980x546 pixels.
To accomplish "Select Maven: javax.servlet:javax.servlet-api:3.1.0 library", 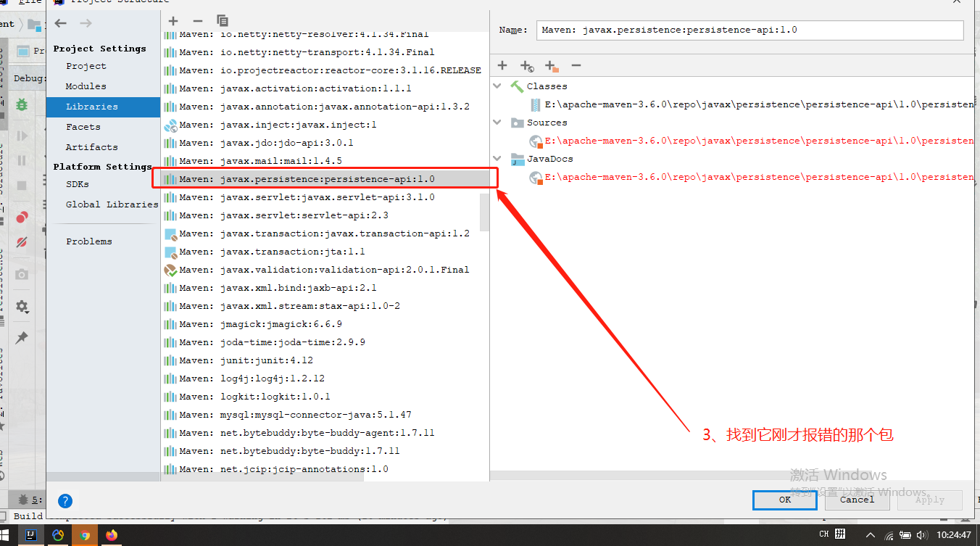I will 325,197.
